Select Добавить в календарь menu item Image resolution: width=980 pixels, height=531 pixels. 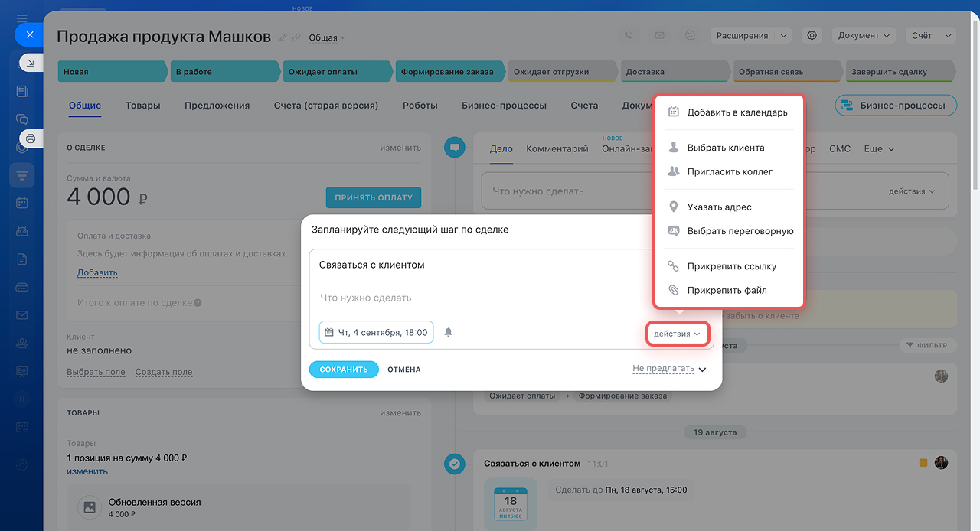[728, 112]
